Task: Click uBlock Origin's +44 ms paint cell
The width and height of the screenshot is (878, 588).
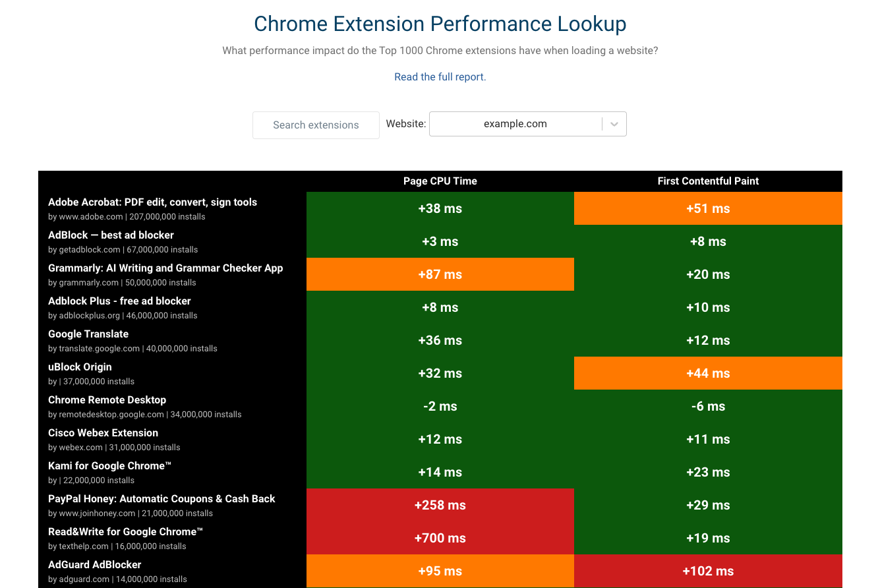Action: click(x=708, y=373)
